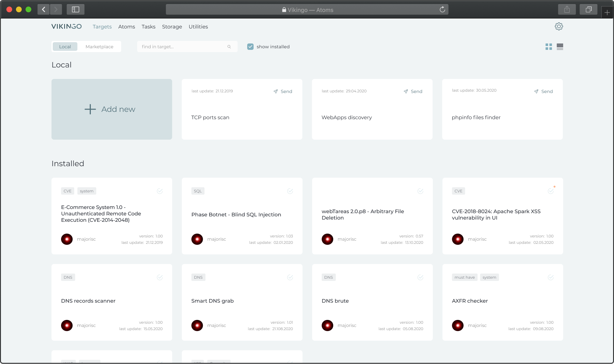Click the Add new atom card
Viewport: 614px width, 364px height.
tap(112, 109)
